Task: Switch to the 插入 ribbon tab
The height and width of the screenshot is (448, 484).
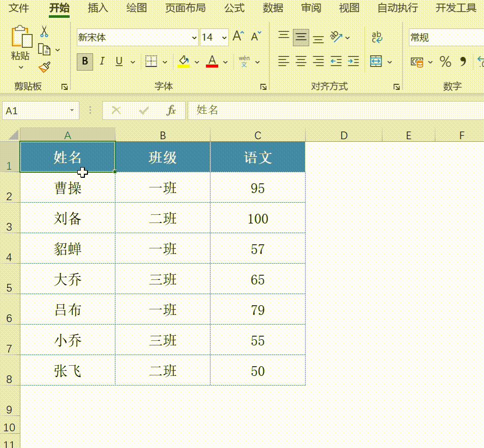Action: click(97, 8)
